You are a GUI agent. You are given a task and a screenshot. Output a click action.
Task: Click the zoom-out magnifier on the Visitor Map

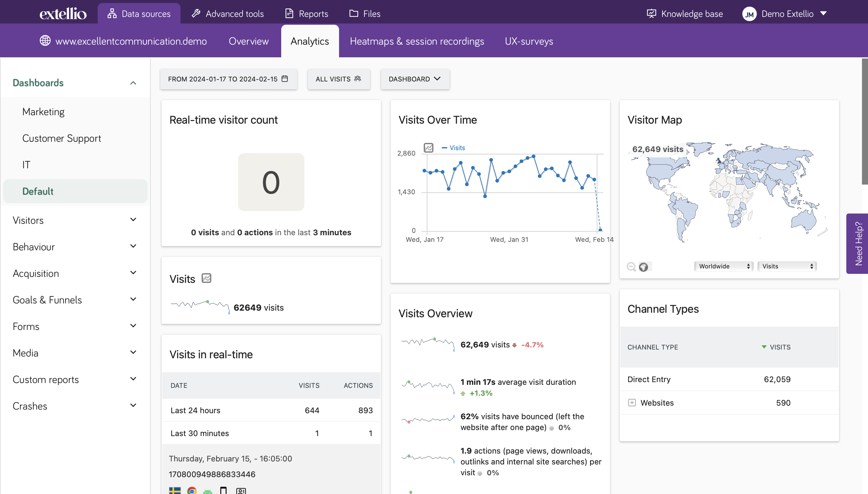pyautogui.click(x=631, y=267)
